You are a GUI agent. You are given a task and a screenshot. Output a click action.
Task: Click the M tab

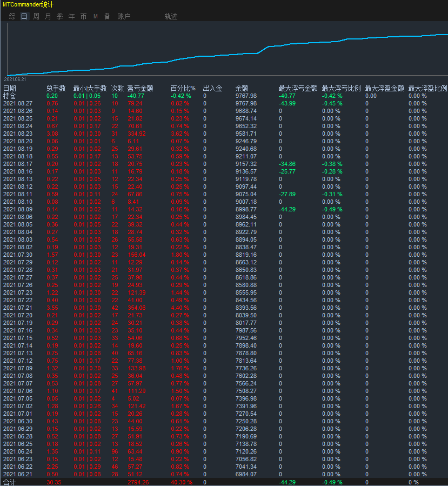click(95, 16)
